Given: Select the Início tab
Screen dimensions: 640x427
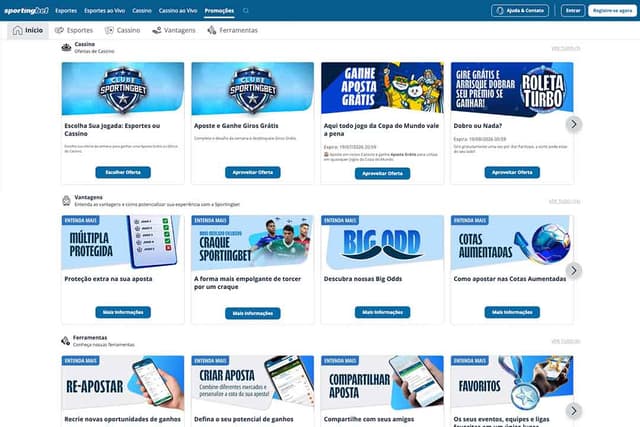Looking at the screenshot, I should pos(28,30).
